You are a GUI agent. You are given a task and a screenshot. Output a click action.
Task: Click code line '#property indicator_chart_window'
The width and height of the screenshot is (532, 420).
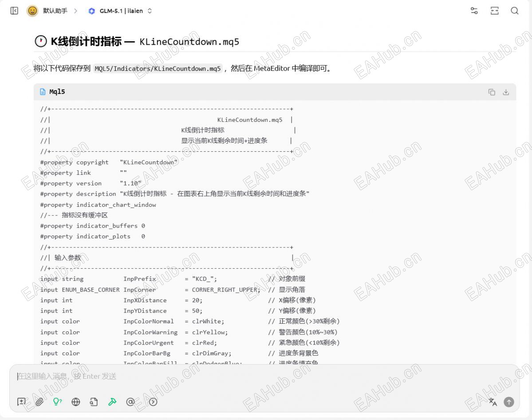tap(98, 204)
